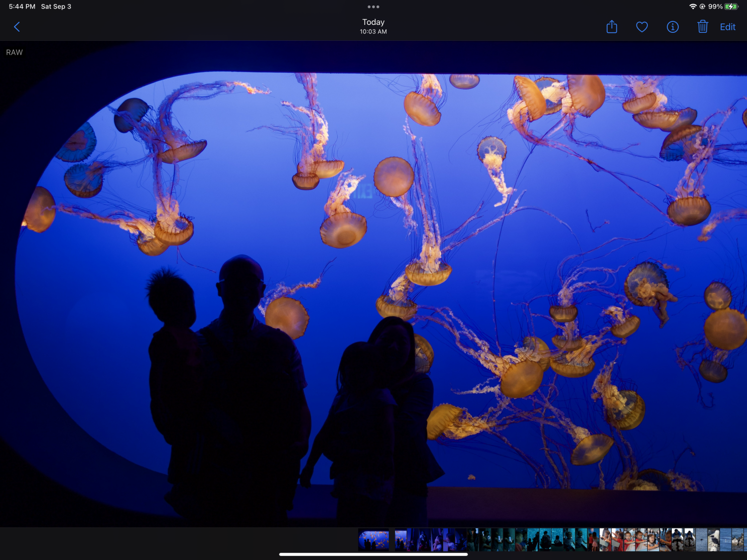Screen dimensions: 747x560
Task: Delete the photo using the trash icon
Action: 703,27
